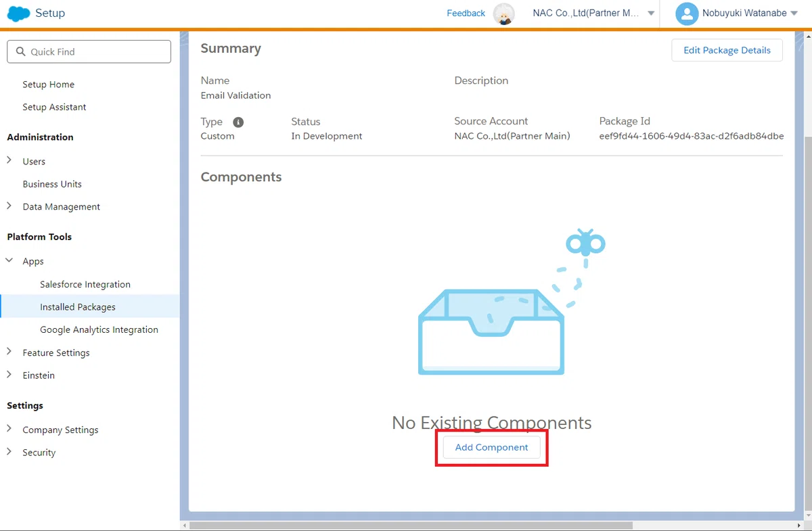Click the empty box illustration
812x531 pixels.
click(491, 331)
